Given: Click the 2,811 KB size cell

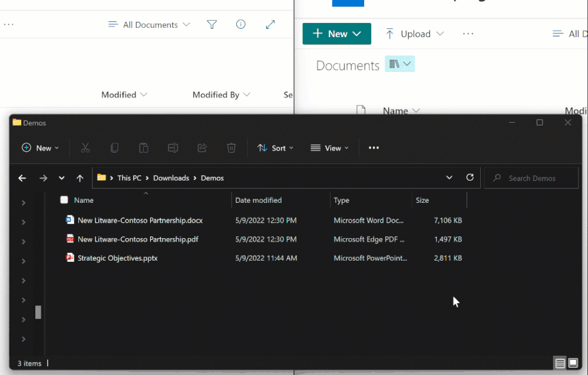Looking at the screenshot, I should coord(448,258).
